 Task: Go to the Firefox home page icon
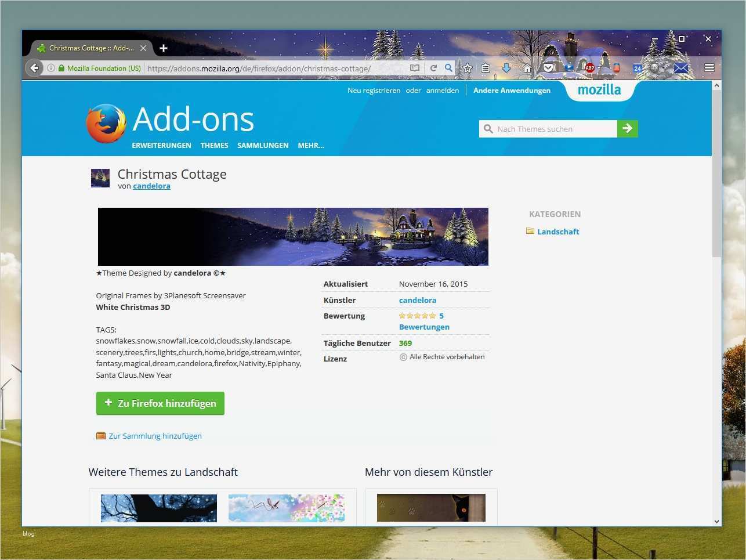pyautogui.click(x=527, y=68)
